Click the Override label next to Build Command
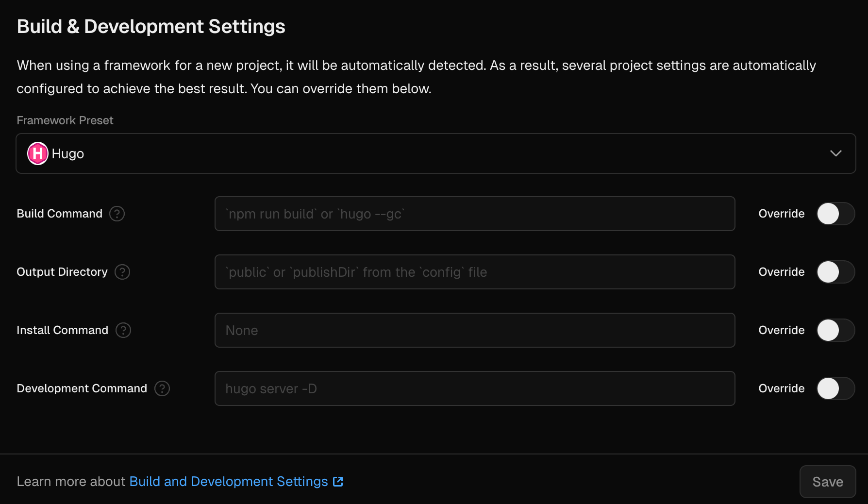 pos(781,214)
